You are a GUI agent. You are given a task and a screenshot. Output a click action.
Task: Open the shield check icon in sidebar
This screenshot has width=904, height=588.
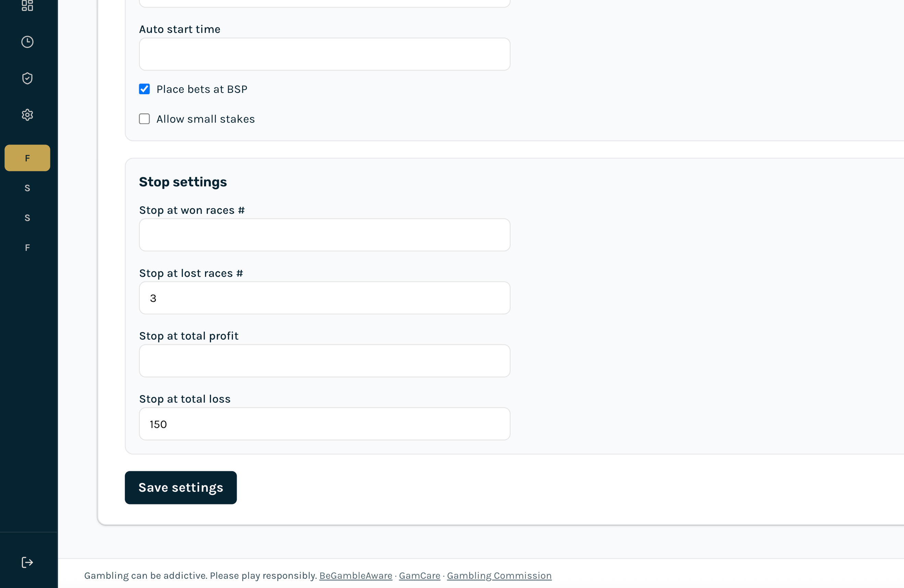point(27,78)
